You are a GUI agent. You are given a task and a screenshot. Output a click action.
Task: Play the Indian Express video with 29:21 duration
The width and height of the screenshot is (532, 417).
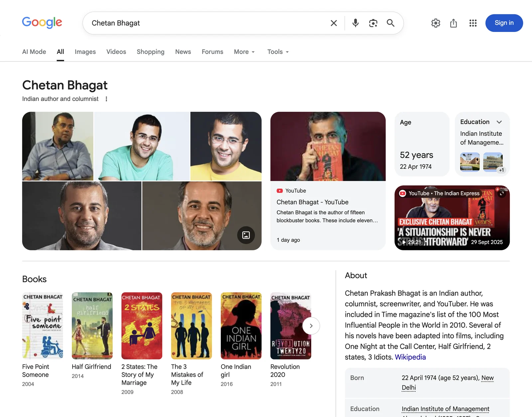point(452,218)
